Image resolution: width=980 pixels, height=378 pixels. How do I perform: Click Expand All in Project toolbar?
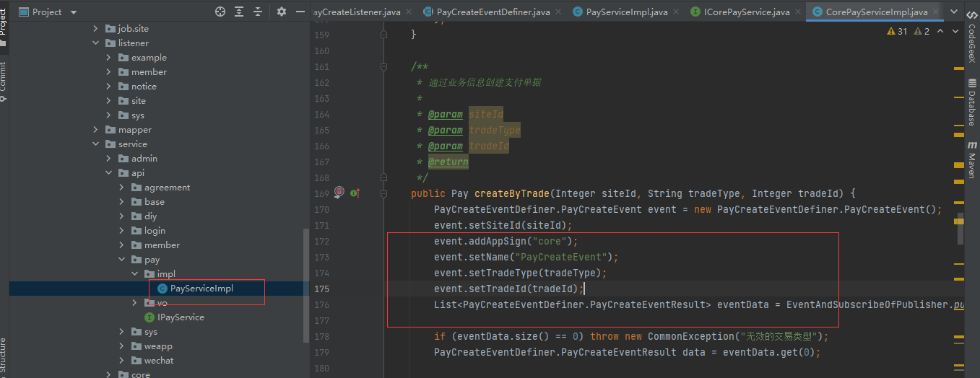tap(239, 12)
